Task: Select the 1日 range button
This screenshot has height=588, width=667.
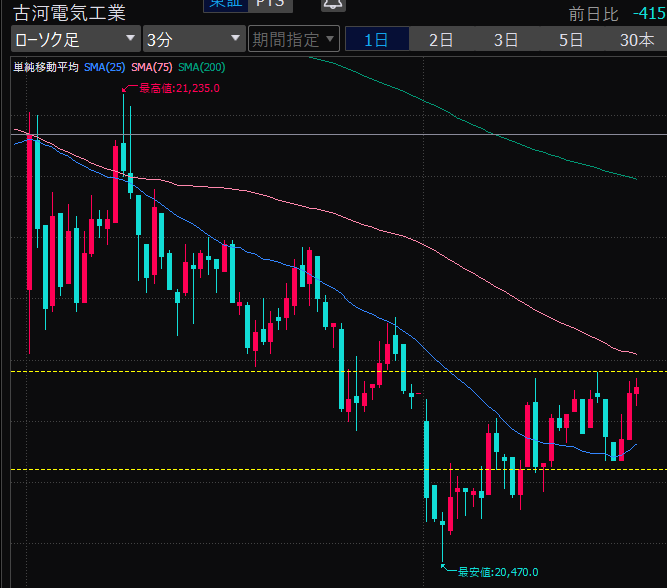Action: pyautogui.click(x=377, y=40)
